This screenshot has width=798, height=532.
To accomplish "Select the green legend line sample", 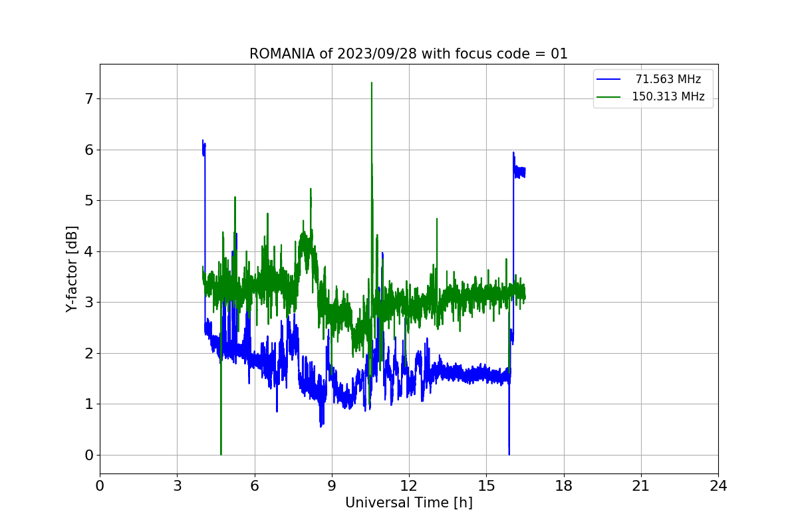I will [x=608, y=97].
